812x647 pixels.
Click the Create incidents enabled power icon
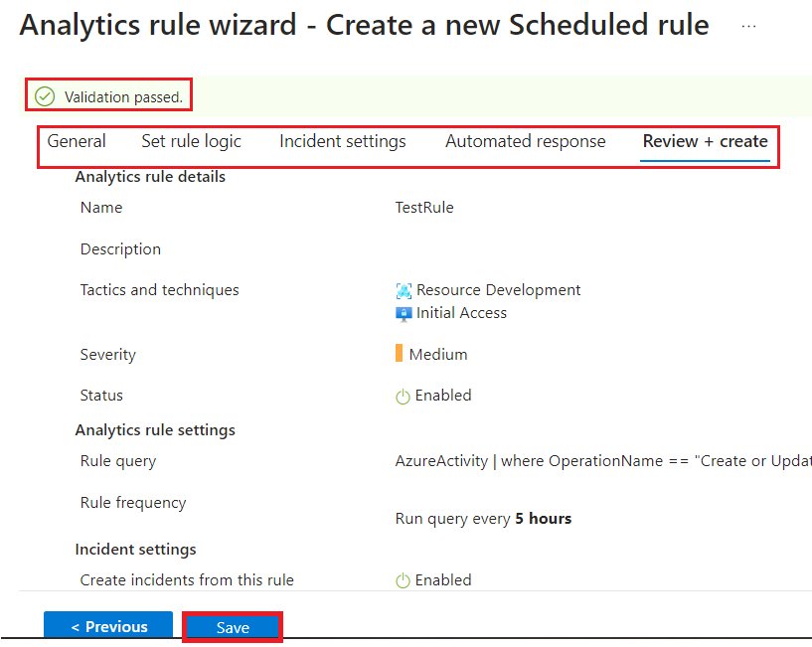point(403,581)
